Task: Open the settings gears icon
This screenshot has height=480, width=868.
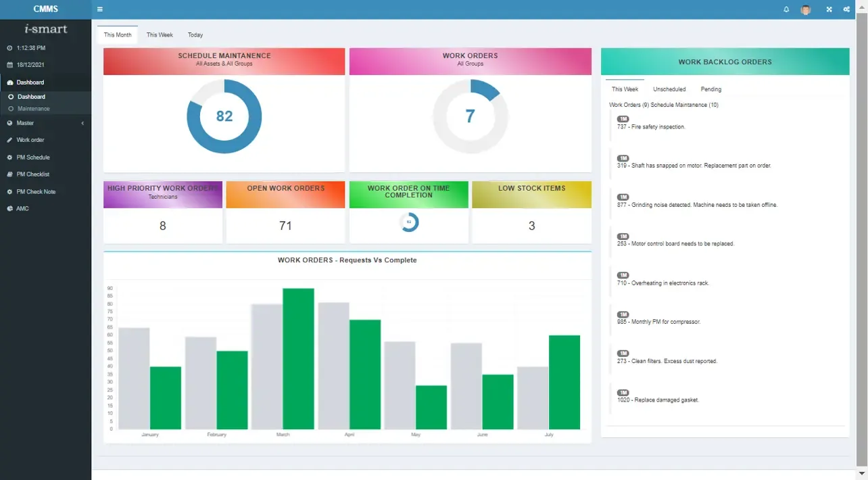Action: [x=846, y=9]
